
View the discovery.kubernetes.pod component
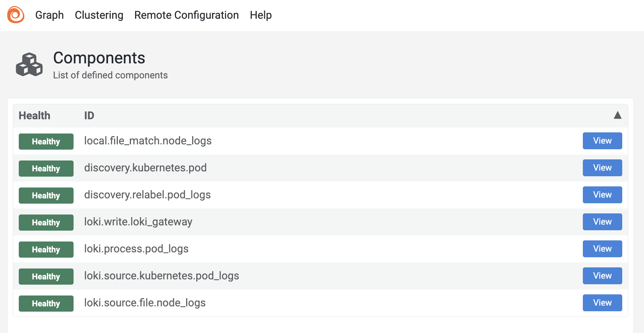(602, 168)
